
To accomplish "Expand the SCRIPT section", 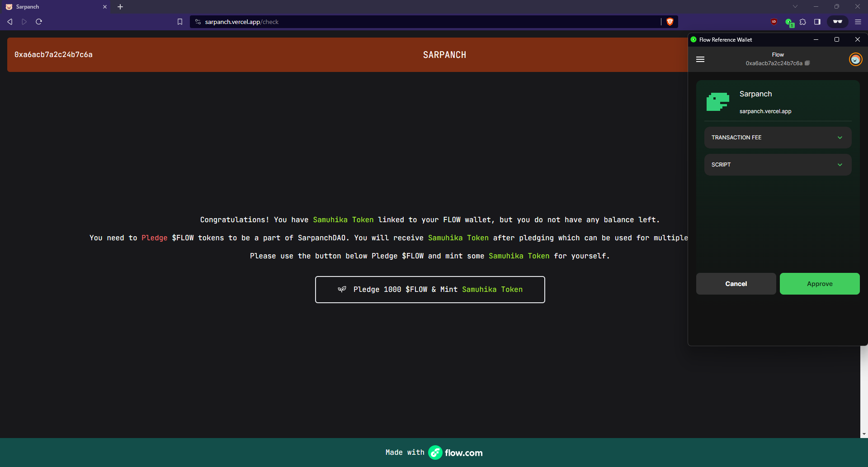I will (x=778, y=165).
